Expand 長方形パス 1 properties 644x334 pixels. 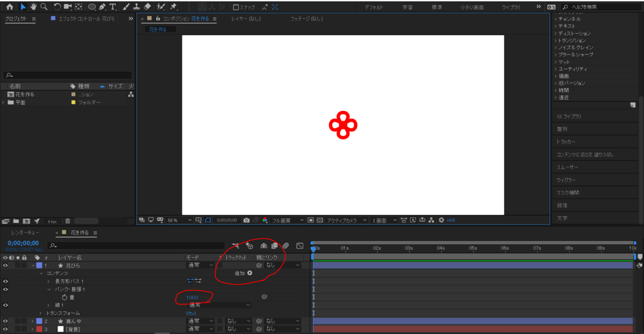coord(48,281)
